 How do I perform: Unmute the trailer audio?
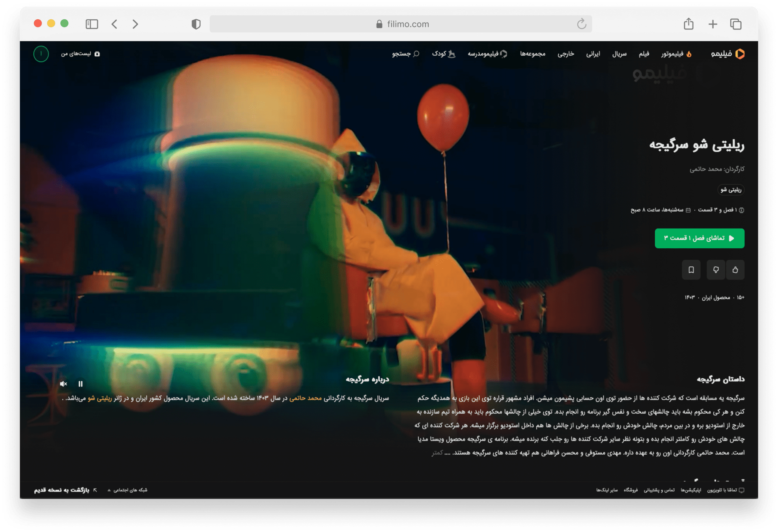coord(63,384)
